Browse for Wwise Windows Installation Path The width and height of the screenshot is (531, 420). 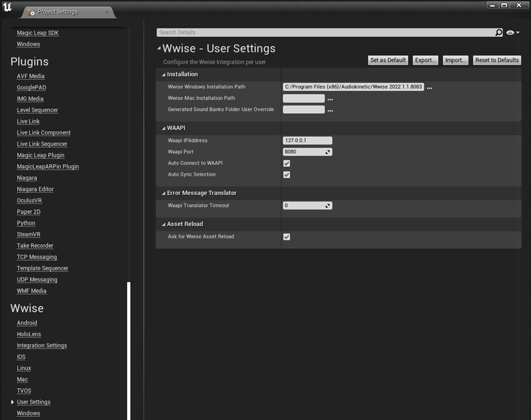pyautogui.click(x=430, y=87)
